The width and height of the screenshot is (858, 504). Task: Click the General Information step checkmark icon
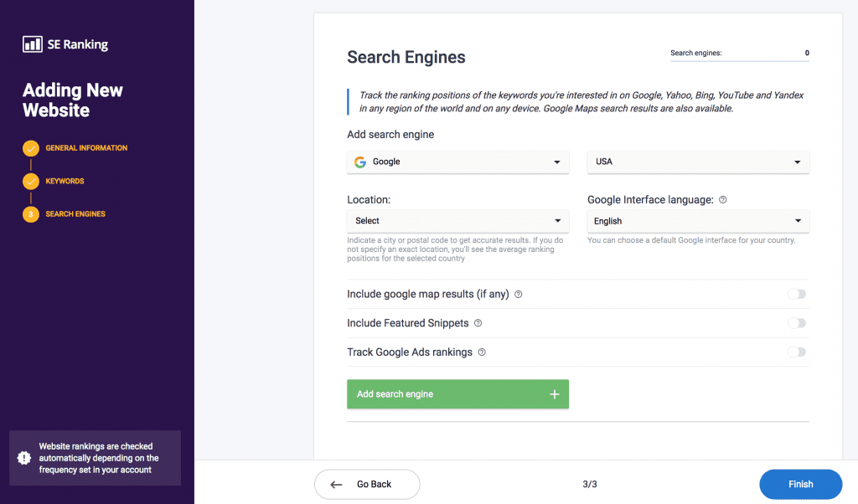pyautogui.click(x=31, y=148)
